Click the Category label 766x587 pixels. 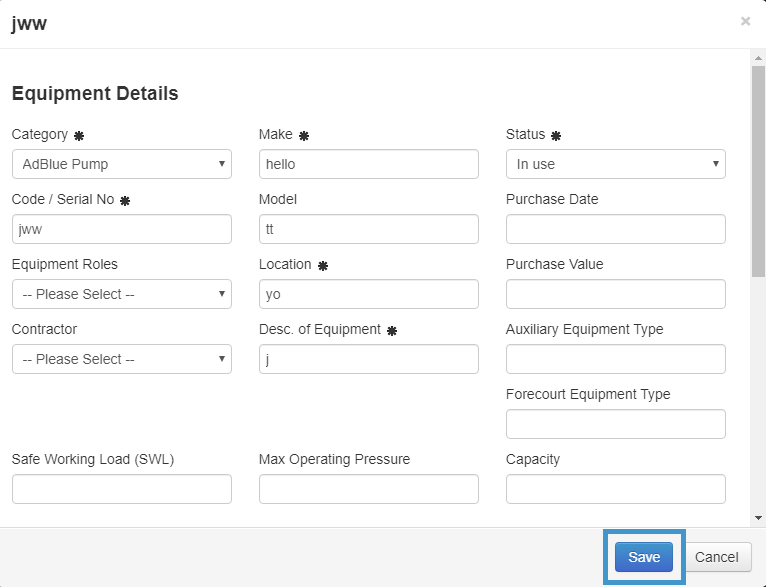coord(40,134)
